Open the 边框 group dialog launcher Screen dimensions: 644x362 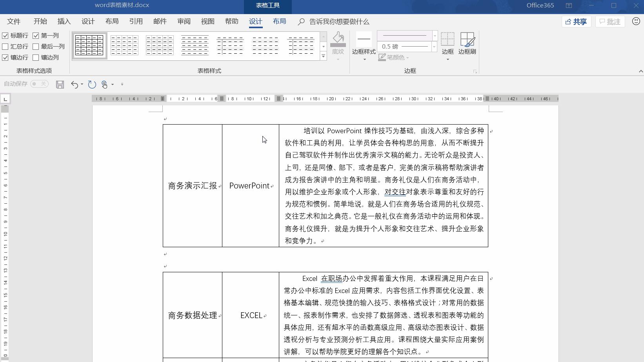475,71
